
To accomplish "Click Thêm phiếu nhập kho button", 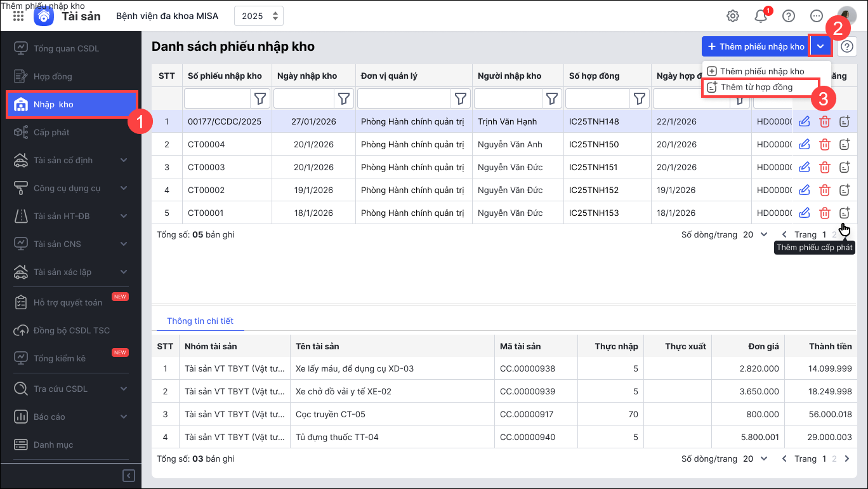I will pyautogui.click(x=755, y=46).
